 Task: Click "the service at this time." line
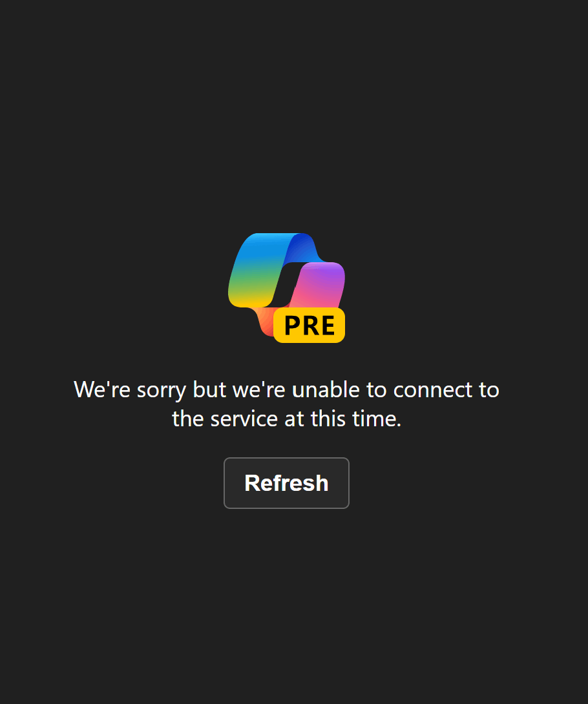(x=286, y=419)
